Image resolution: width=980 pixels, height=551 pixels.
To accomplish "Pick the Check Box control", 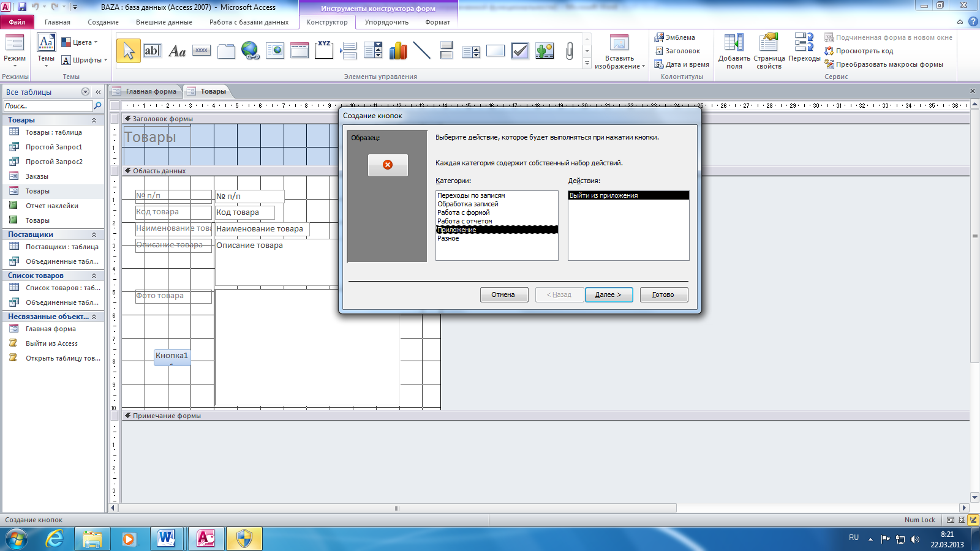I will pos(520,51).
